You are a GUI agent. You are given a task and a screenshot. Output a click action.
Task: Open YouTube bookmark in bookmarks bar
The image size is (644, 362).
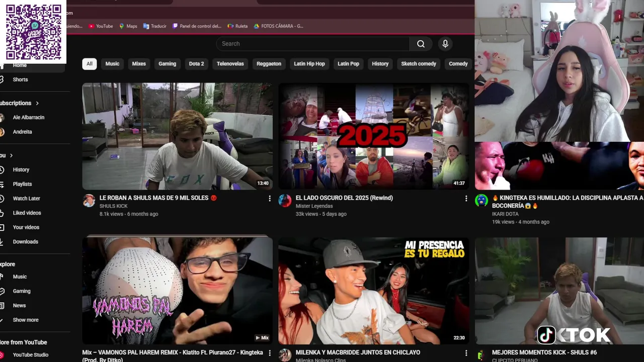pos(101,26)
